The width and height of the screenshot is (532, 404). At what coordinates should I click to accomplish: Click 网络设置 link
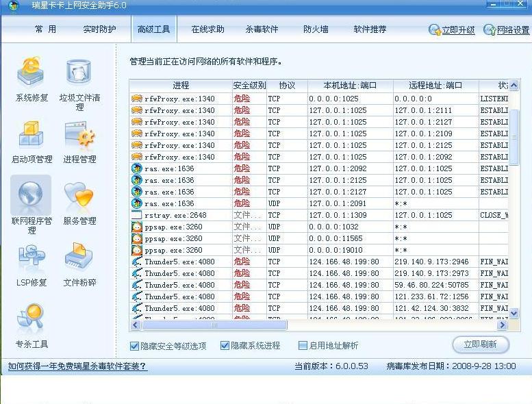click(513, 30)
